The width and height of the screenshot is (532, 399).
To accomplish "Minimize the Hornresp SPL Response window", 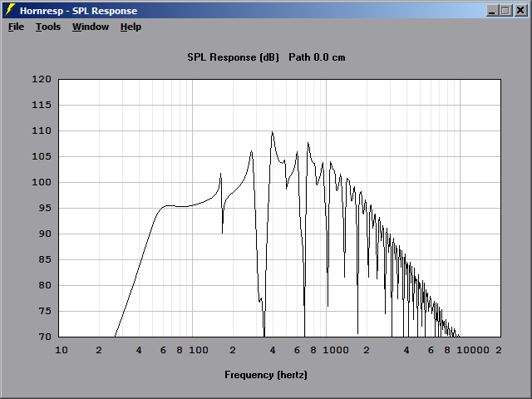I will 492,11.
